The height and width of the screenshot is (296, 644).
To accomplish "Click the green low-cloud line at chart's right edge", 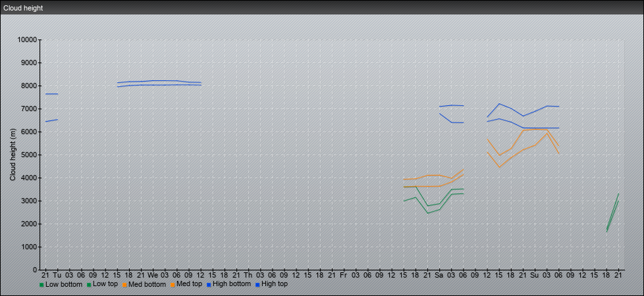I will click(x=613, y=212).
